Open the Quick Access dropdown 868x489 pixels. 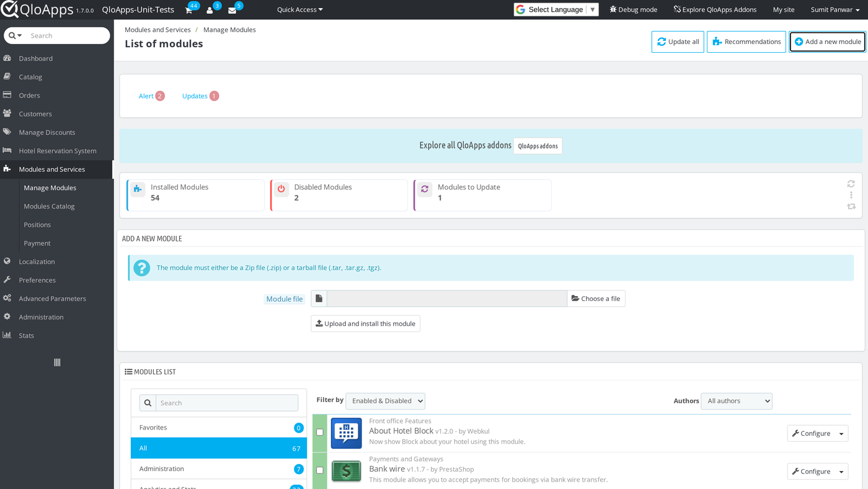point(300,9)
